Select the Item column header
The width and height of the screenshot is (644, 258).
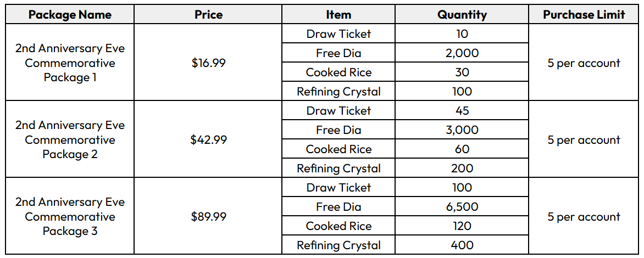pyautogui.click(x=338, y=14)
